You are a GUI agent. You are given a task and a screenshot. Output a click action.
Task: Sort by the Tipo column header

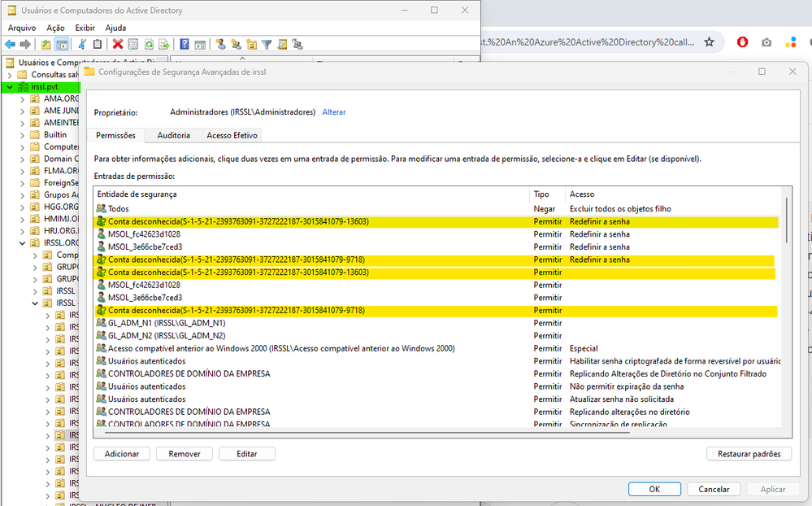coord(547,194)
